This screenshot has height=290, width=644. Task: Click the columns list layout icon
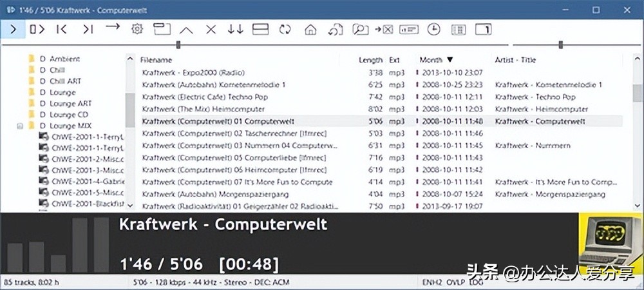459,30
